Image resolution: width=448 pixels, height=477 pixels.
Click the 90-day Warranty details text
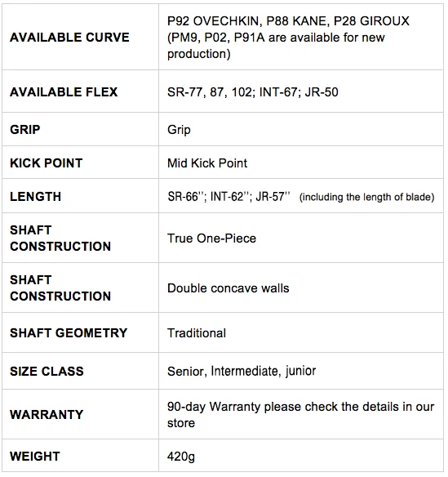[300, 415]
